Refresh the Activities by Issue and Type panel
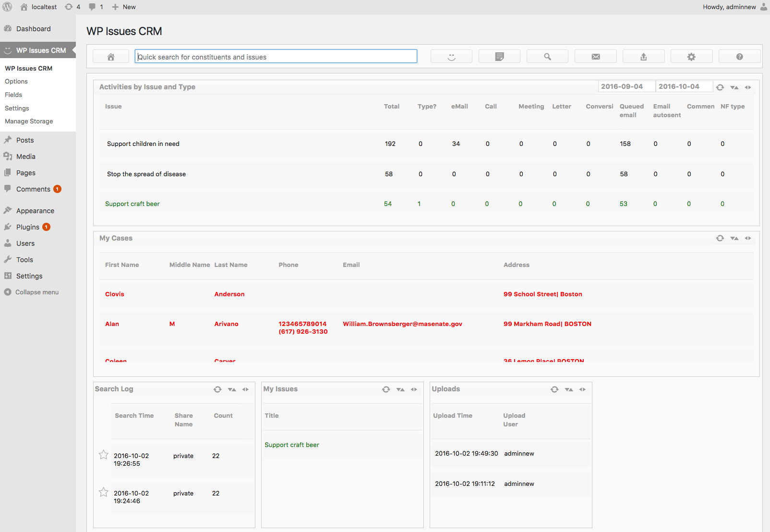 [720, 87]
